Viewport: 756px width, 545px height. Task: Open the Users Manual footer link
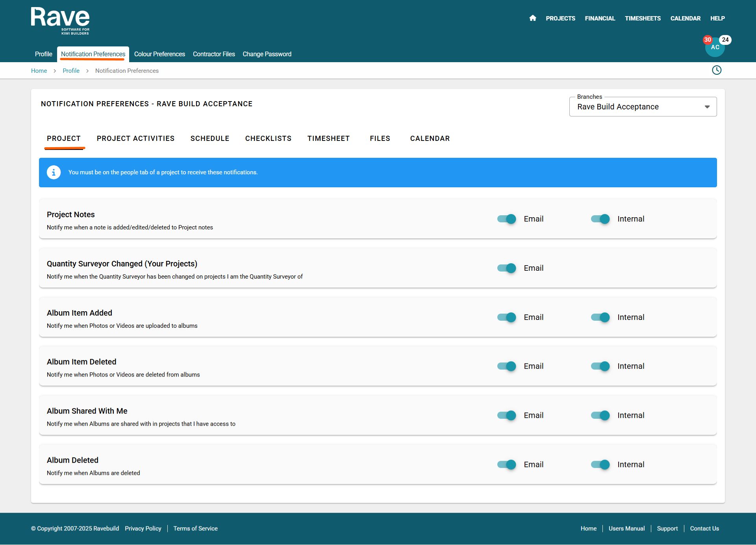[626, 528]
